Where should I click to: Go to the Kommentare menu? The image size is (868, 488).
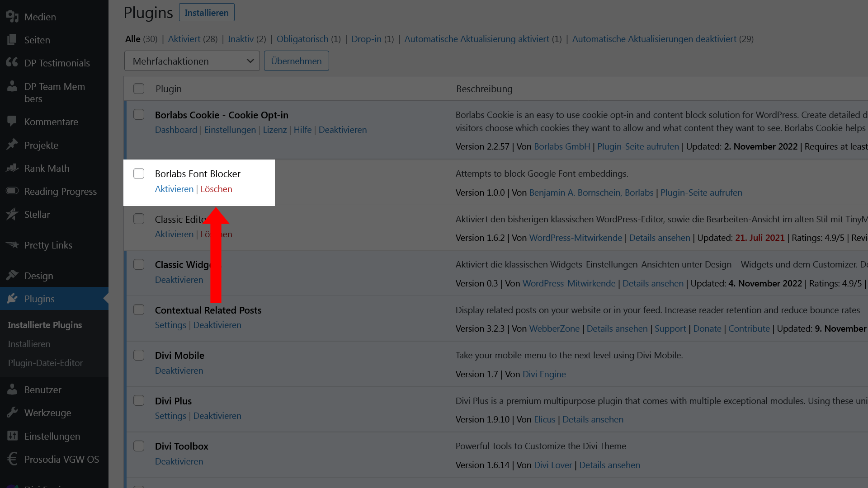pyautogui.click(x=51, y=122)
